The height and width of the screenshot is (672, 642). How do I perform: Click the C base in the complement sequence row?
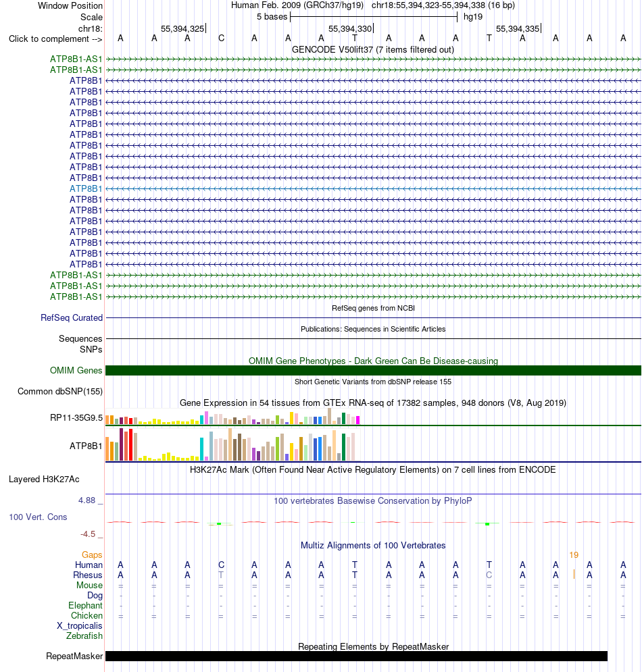[221, 38]
